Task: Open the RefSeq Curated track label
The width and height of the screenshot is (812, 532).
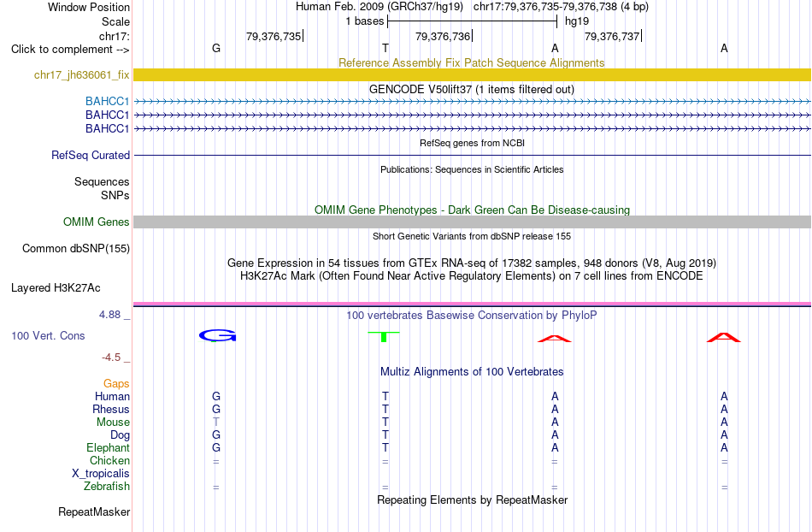Action: [91, 155]
